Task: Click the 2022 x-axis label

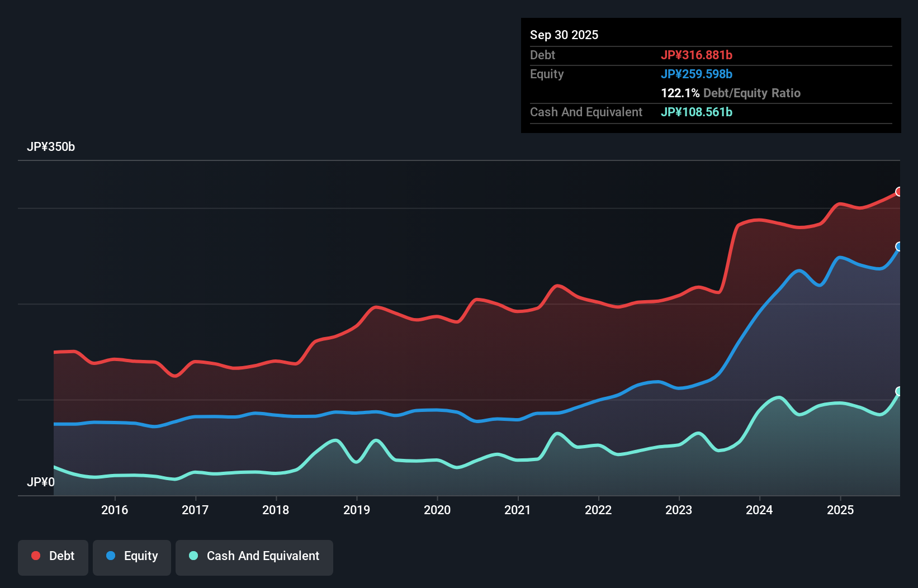Action: 598,510
